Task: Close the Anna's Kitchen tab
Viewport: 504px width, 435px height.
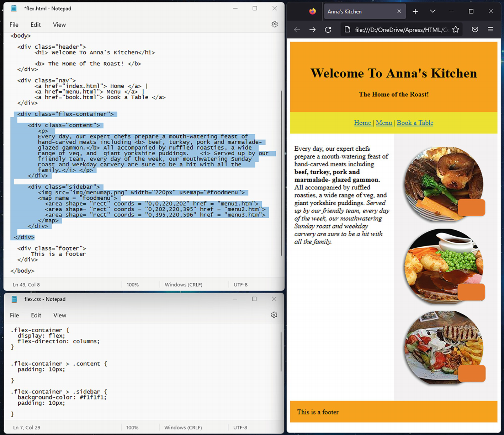Action: pyautogui.click(x=399, y=11)
